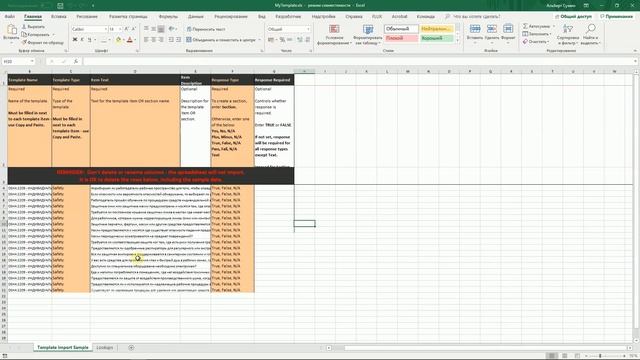Click the Save icon in the quick access toolbar
The height and width of the screenshot is (360, 640).
60,6
